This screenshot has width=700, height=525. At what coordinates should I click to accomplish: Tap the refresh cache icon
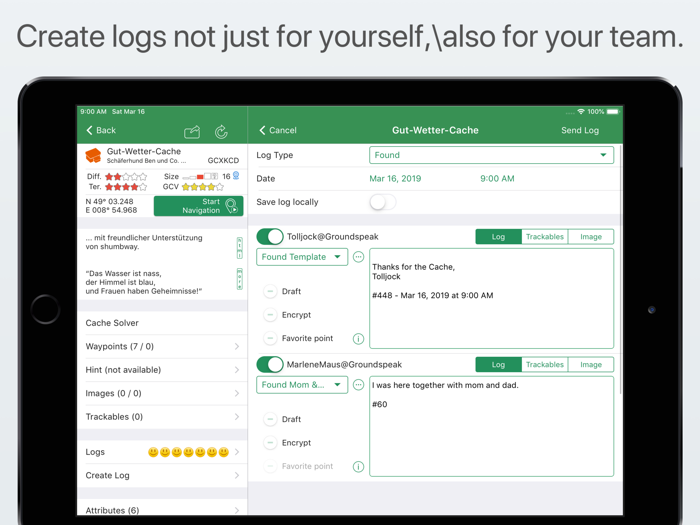(x=221, y=132)
